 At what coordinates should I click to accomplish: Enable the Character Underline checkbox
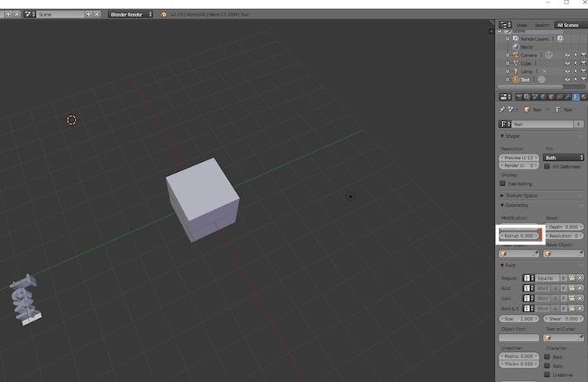click(x=546, y=375)
